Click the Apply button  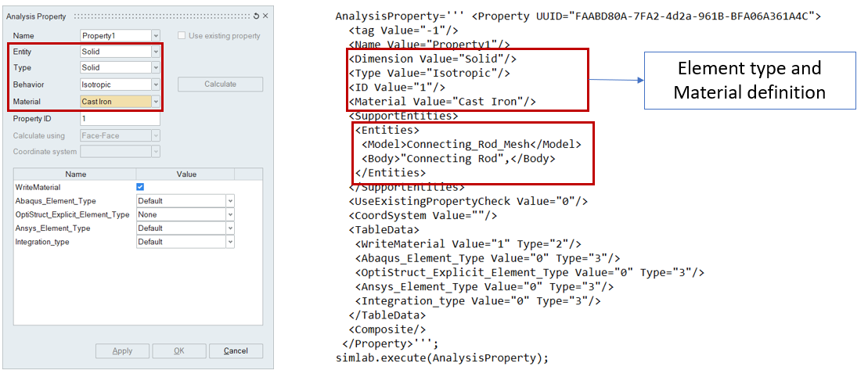122,351
